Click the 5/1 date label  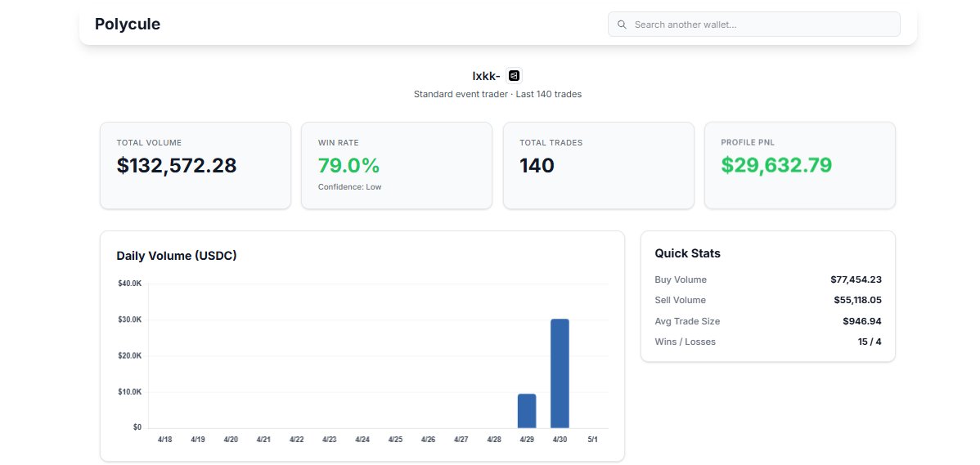pos(592,440)
